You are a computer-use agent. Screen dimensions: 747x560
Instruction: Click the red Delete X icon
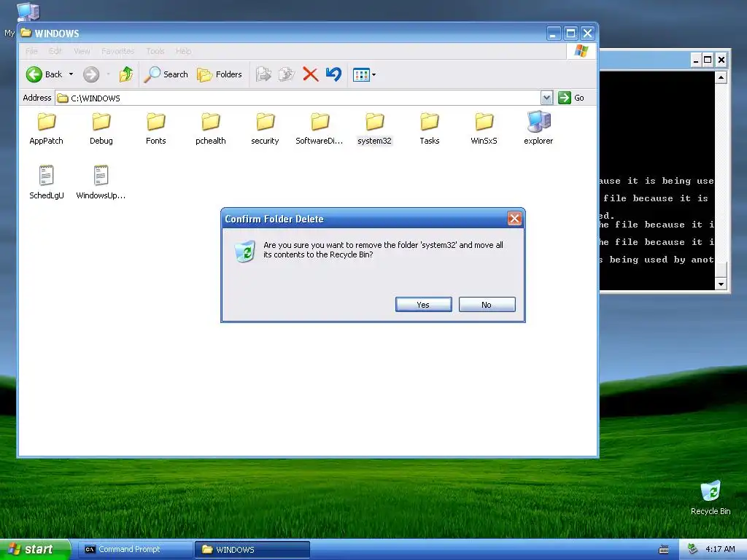click(x=311, y=74)
